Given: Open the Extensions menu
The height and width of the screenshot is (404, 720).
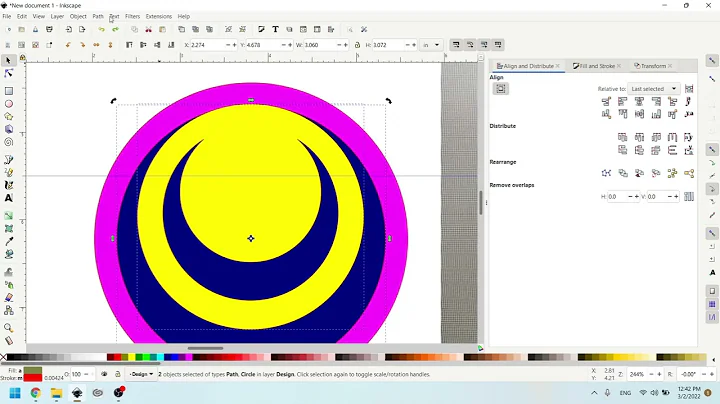Looking at the screenshot, I should 158,16.
